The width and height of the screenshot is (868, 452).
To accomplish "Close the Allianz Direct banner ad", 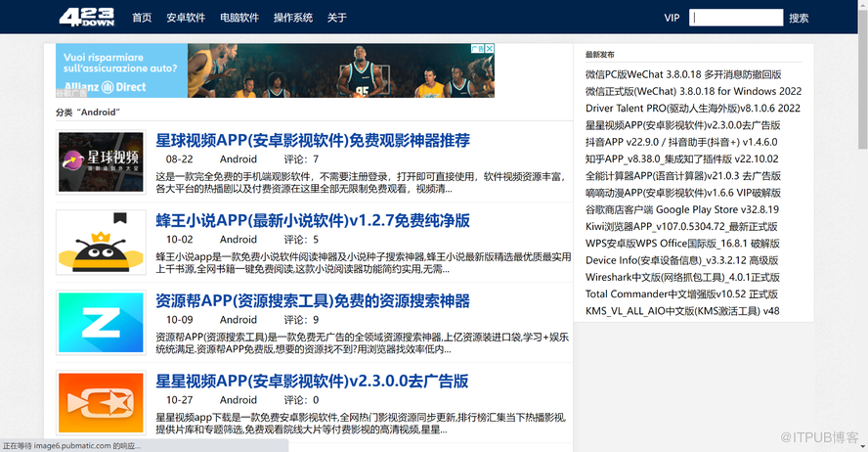I will tap(490, 49).
